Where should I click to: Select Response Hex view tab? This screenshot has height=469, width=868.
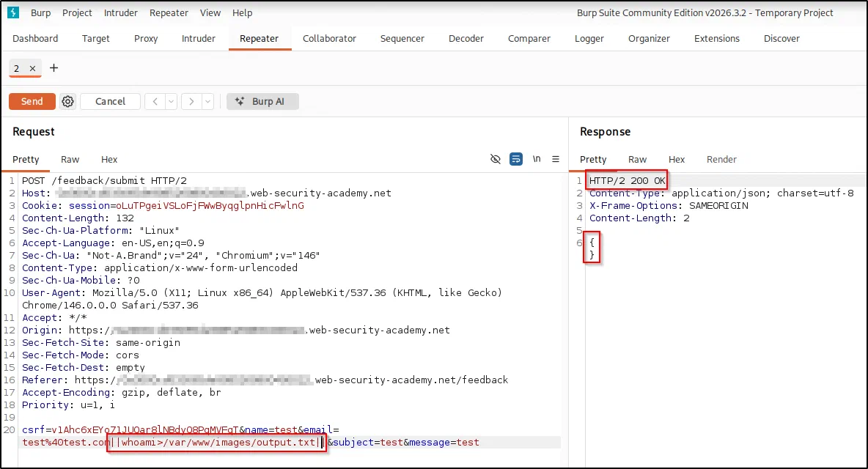click(677, 159)
